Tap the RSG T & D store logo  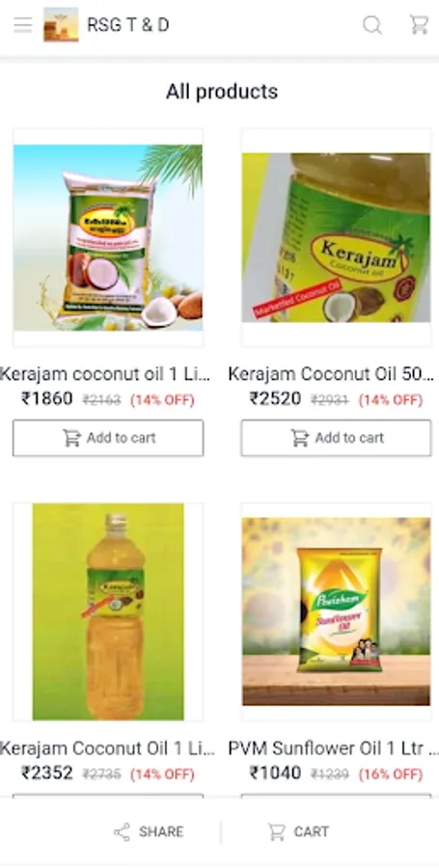61,25
